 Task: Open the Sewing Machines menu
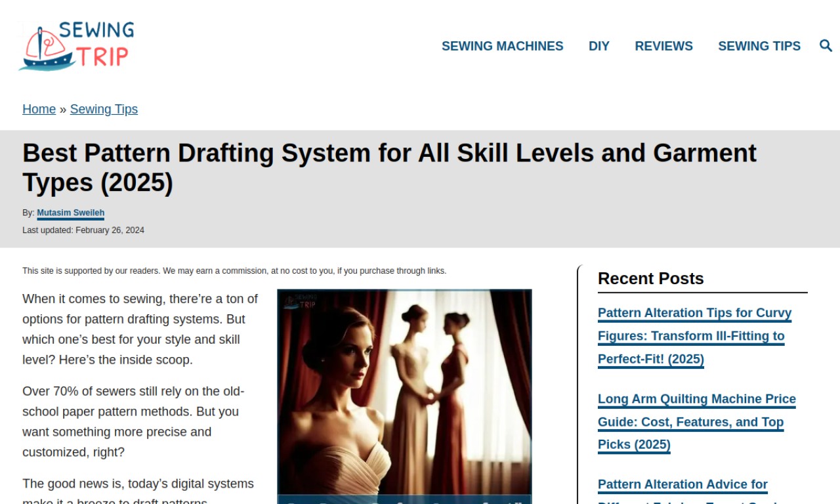502,46
